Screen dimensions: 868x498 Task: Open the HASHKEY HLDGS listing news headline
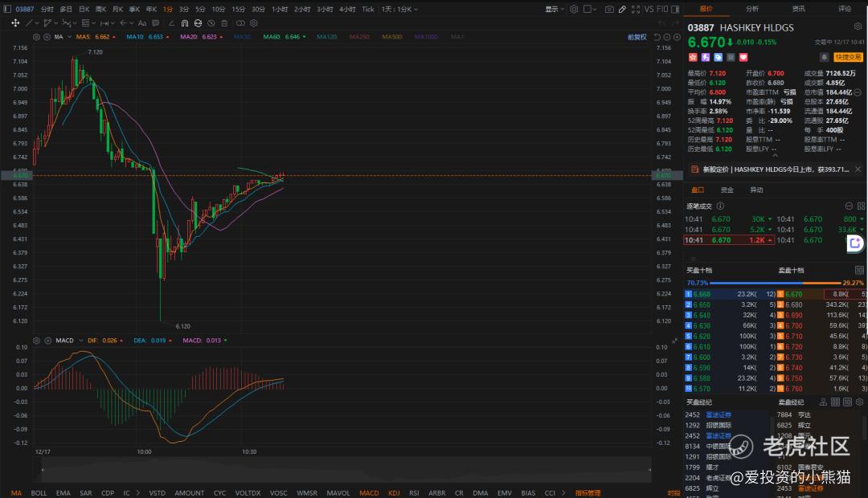[x=776, y=169]
